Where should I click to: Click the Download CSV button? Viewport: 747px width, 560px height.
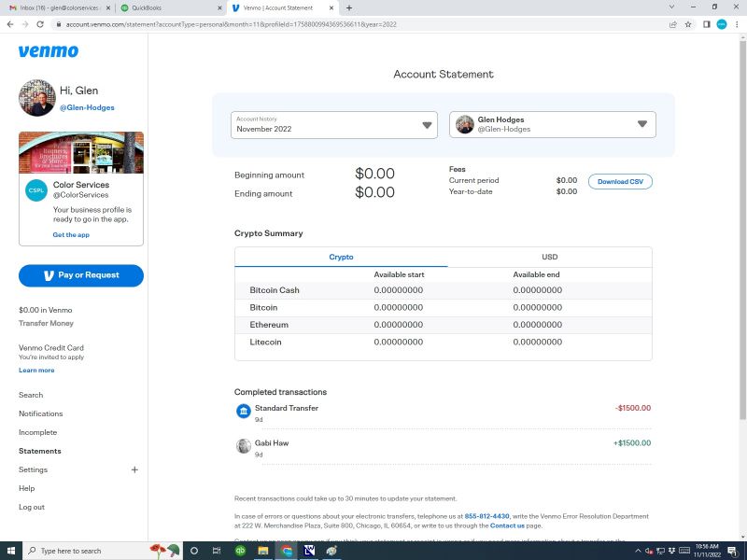[x=620, y=182]
